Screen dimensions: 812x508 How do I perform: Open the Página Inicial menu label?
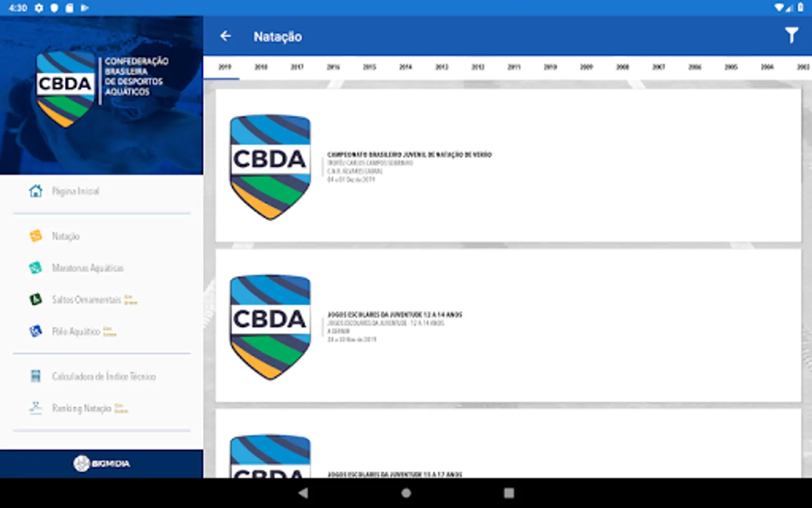click(76, 191)
